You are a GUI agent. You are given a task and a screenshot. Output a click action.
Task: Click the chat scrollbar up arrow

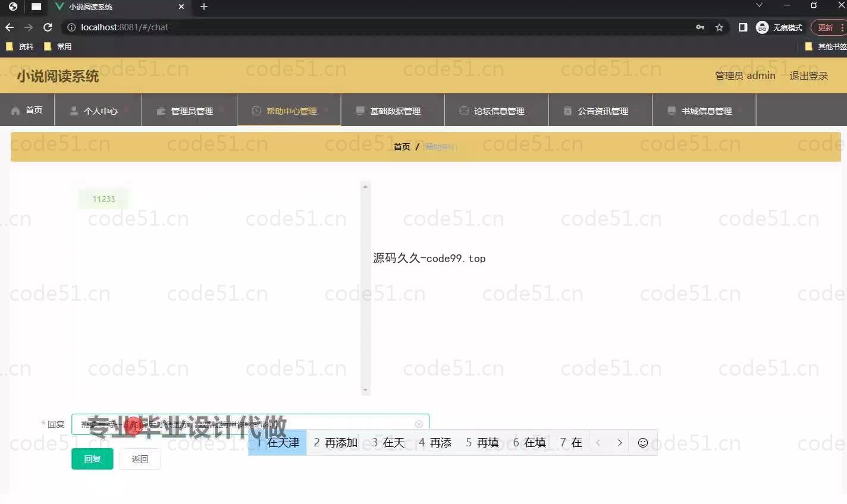(x=365, y=187)
